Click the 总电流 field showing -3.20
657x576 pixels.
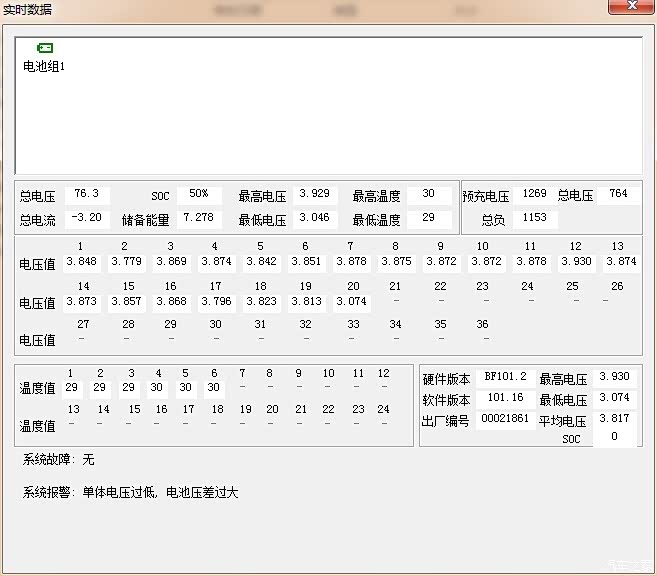coord(87,218)
